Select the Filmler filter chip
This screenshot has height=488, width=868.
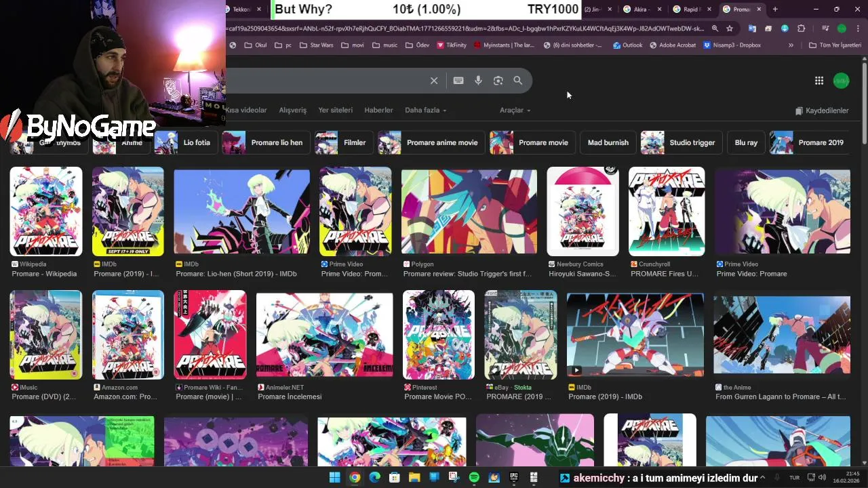[344, 143]
